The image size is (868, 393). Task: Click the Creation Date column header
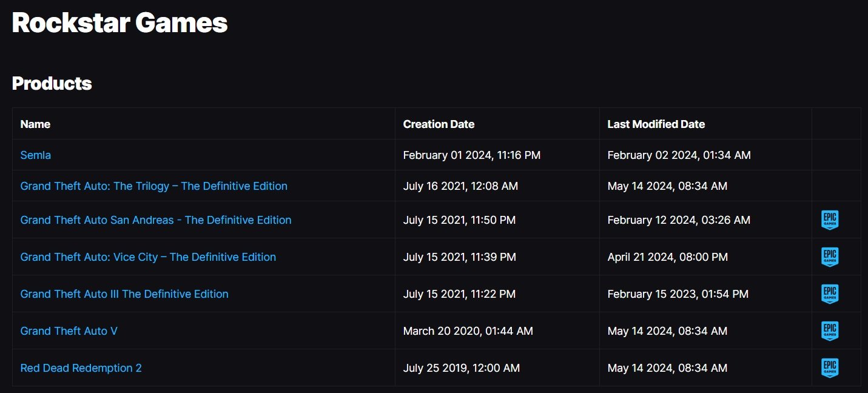(439, 124)
